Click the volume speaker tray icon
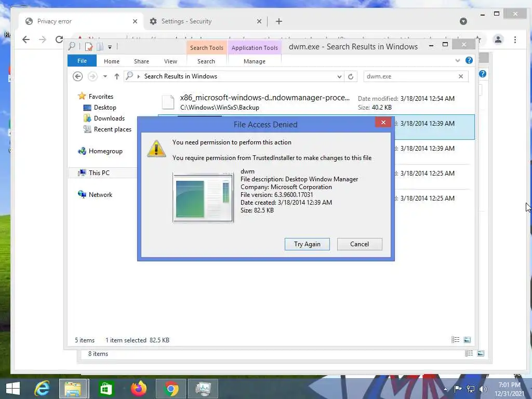The width and height of the screenshot is (532, 399). pos(483,389)
